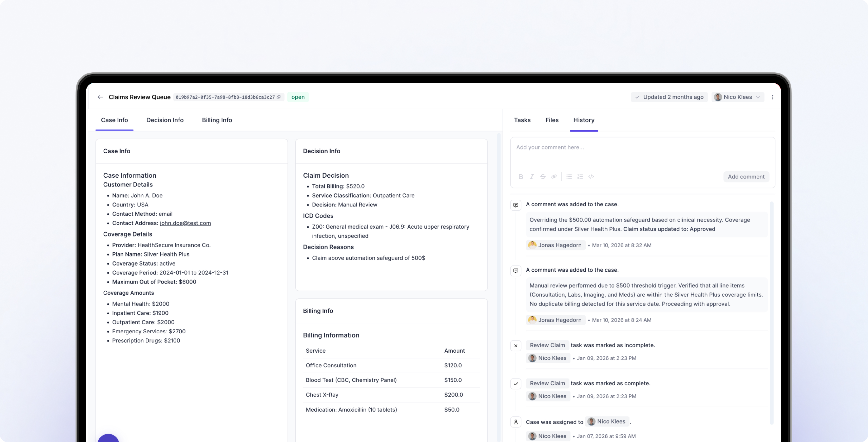Open the three-dot more options menu
Viewport: 868px width, 442px height.
[772, 97]
